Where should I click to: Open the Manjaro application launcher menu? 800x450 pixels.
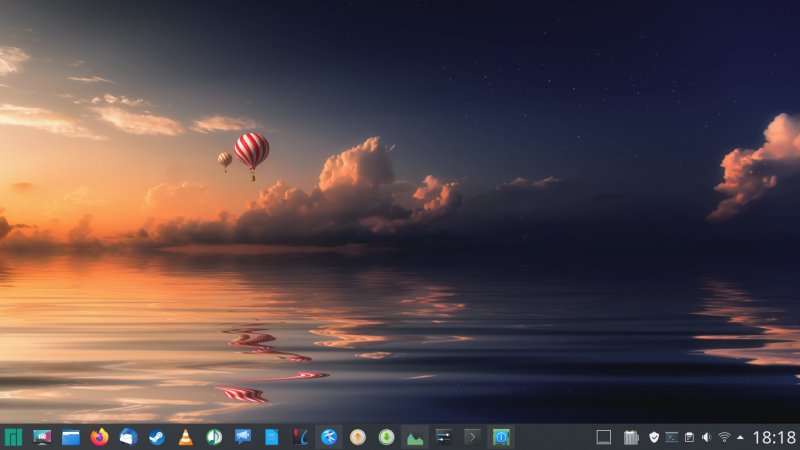(x=14, y=437)
